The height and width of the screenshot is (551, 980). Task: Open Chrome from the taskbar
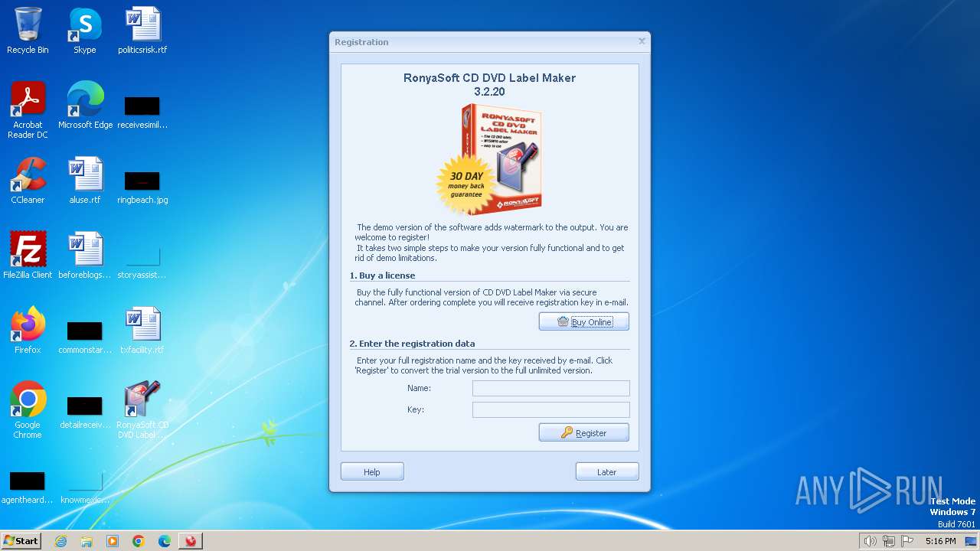click(139, 541)
